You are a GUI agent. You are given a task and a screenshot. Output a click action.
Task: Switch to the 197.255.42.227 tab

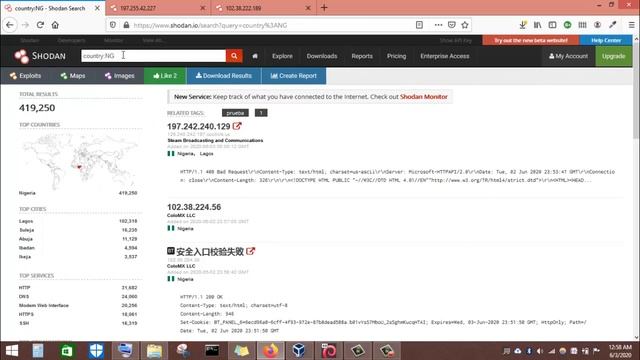point(158,8)
